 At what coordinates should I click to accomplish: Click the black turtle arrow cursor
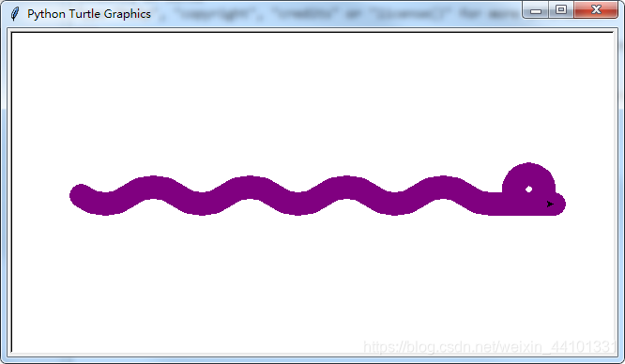[550, 205]
